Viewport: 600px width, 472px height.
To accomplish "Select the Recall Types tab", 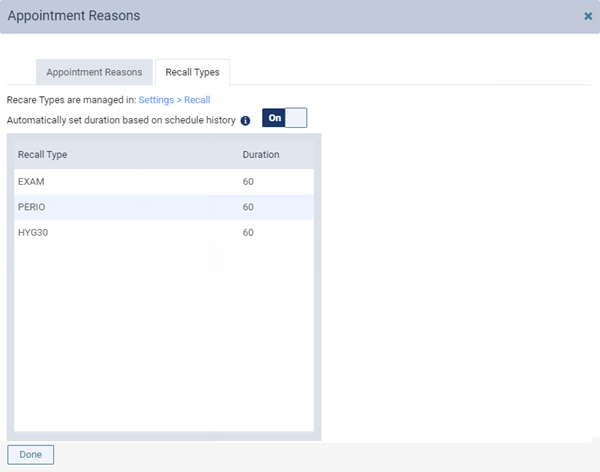I will coord(192,72).
